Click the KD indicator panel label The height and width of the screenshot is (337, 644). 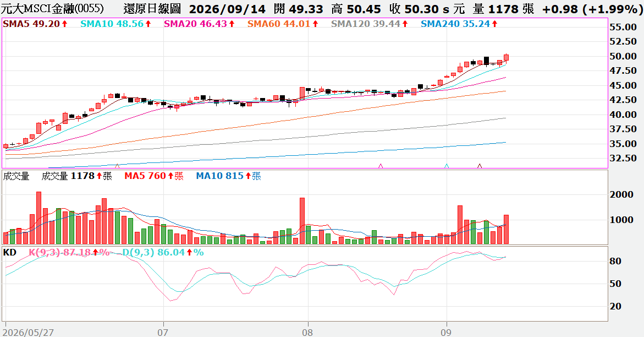pyautogui.click(x=9, y=252)
